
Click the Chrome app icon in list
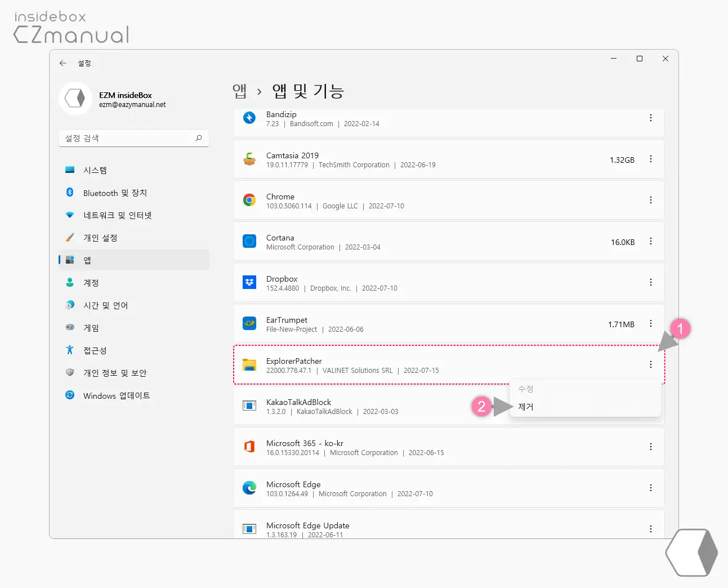tap(249, 201)
